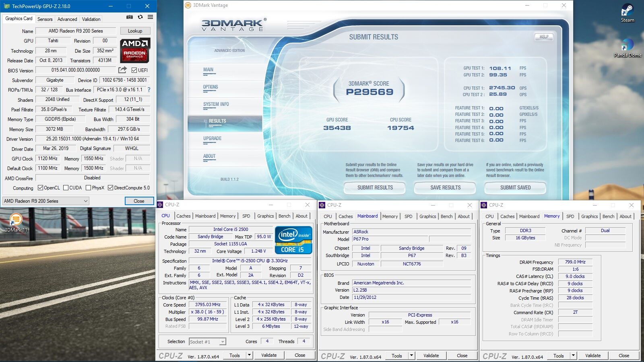Click the GPU score 35438 value
The height and width of the screenshot is (362, 644).
click(337, 128)
